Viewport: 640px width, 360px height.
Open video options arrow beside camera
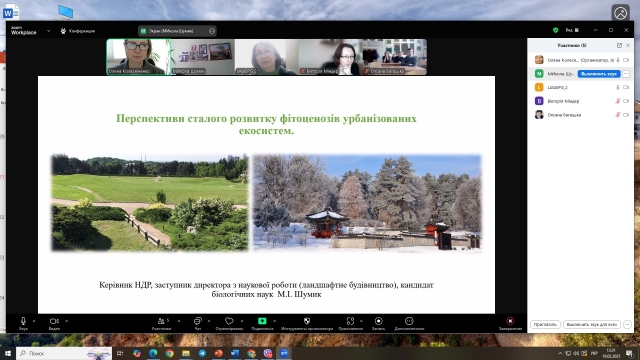coord(67,321)
